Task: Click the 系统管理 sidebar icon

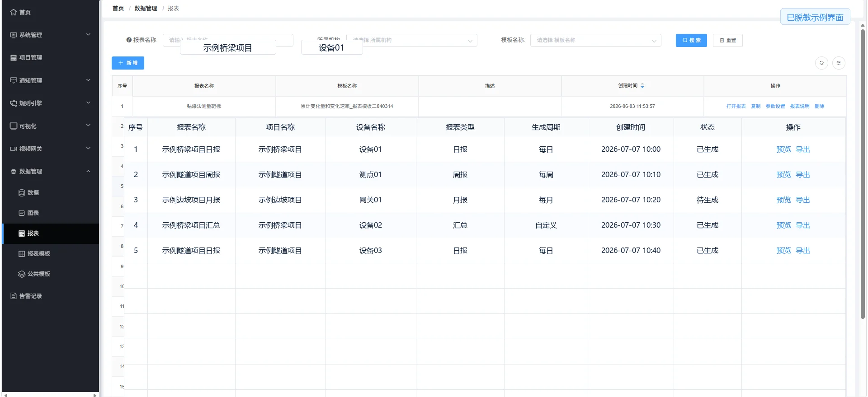Action: [14, 35]
